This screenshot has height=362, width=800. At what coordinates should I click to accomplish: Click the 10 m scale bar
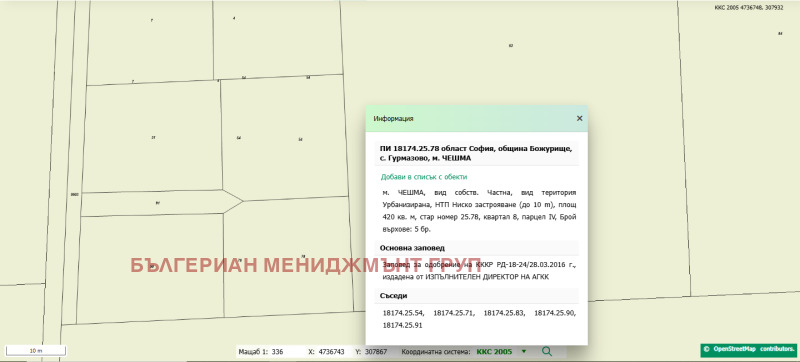click(36, 351)
